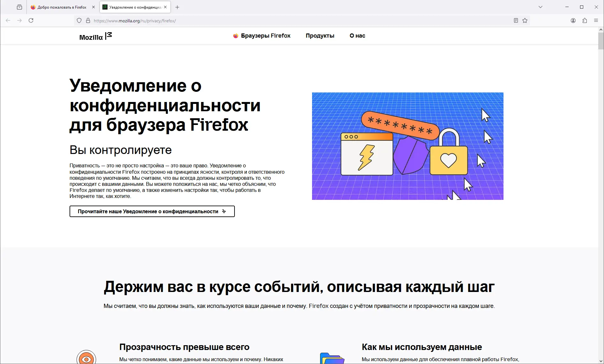
Task: Open the list-all-tabs chevron dropdown
Action: [540, 7]
